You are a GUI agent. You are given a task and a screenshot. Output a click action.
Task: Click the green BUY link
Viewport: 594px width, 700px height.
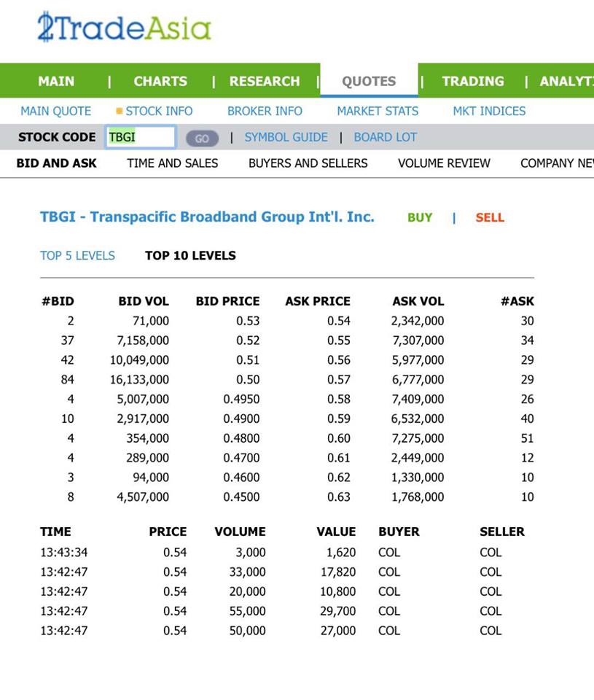click(420, 217)
